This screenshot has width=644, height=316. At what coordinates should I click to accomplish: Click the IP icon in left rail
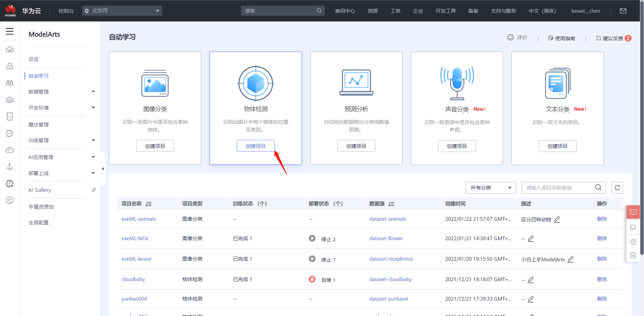(x=10, y=200)
